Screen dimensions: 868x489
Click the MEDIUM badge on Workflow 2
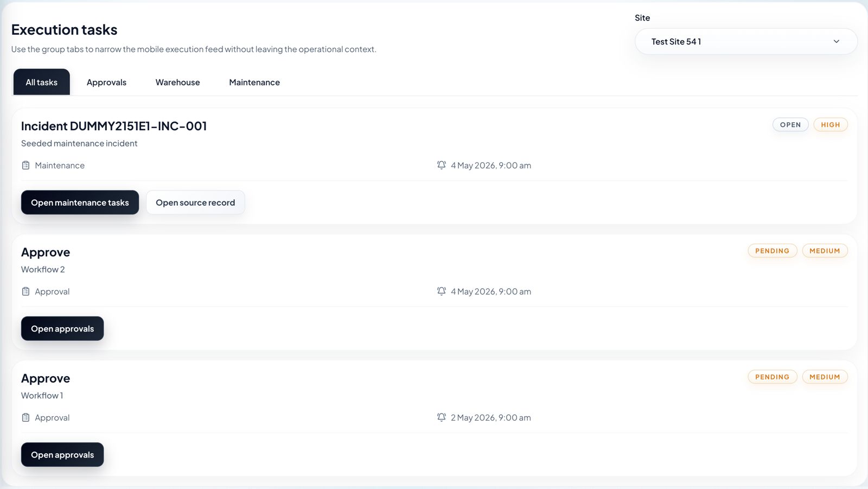click(825, 251)
